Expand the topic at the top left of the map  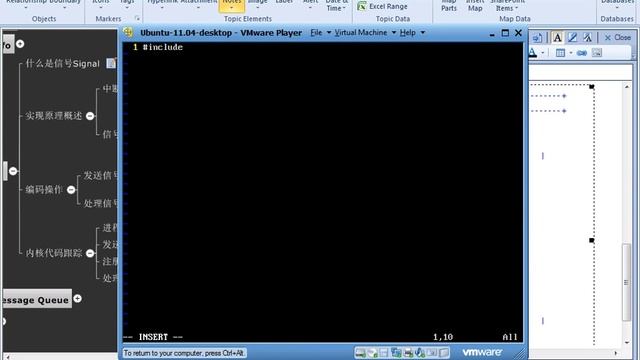[x=20, y=44]
